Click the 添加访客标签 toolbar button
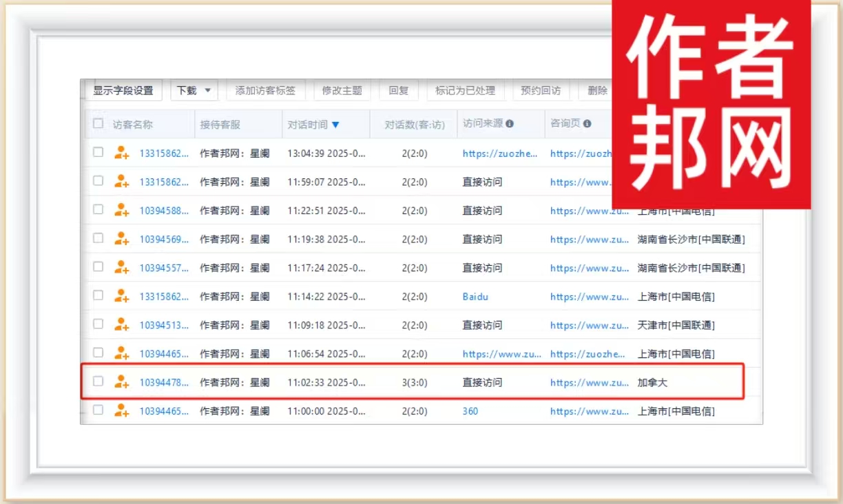The height and width of the screenshot is (504, 843). point(265,90)
